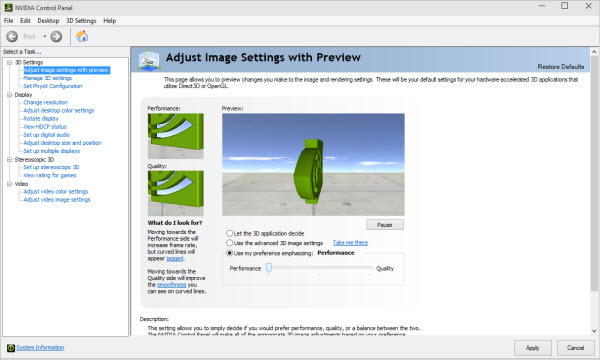The width and height of the screenshot is (600, 360).
Task: Open Adjust video color settings
Action: click(55, 192)
